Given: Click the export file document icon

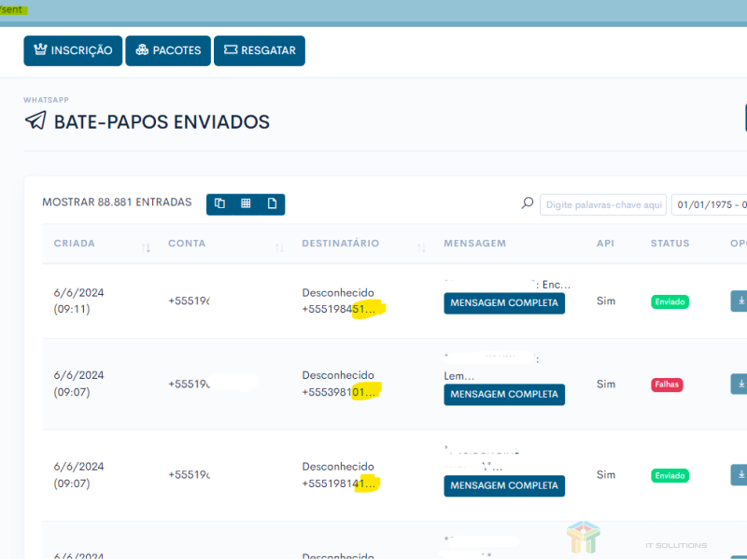Looking at the screenshot, I should [272, 203].
